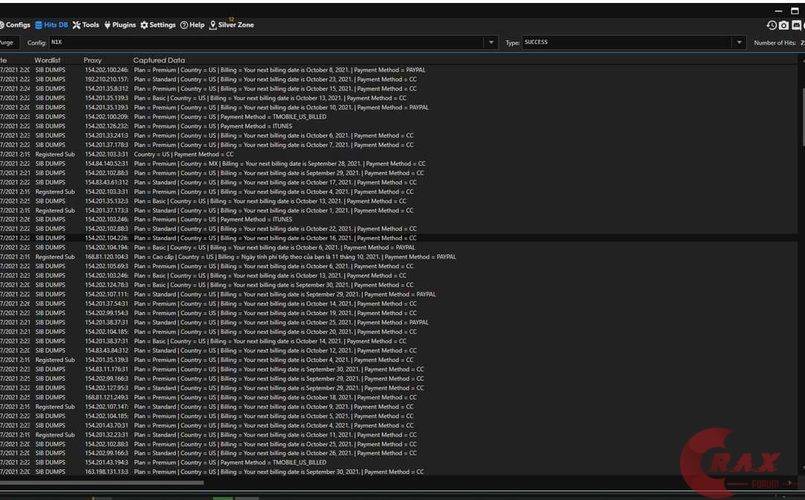Image resolution: width=805 pixels, height=500 pixels.
Task: Select the row with Country = MX
Action: point(398,164)
